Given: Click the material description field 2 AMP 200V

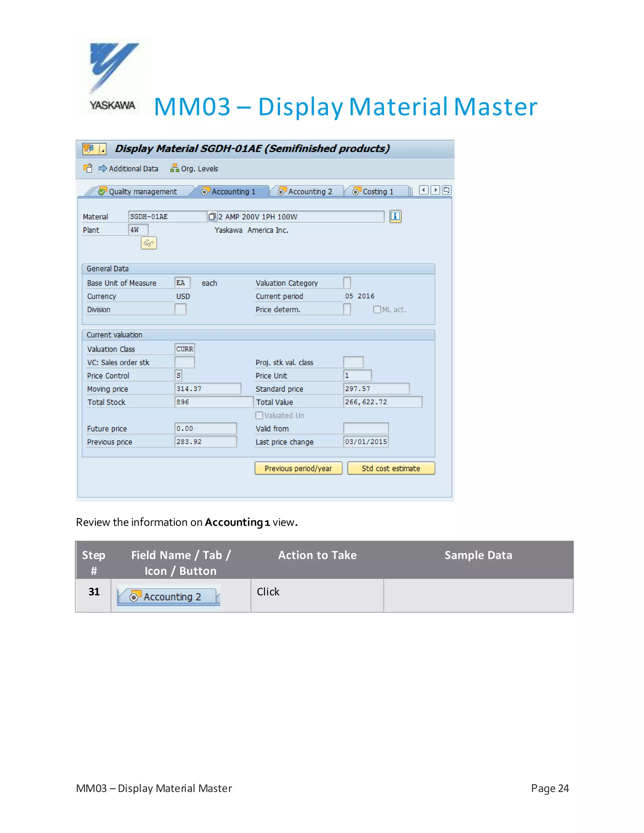Looking at the screenshot, I should pyautogui.click(x=301, y=217).
